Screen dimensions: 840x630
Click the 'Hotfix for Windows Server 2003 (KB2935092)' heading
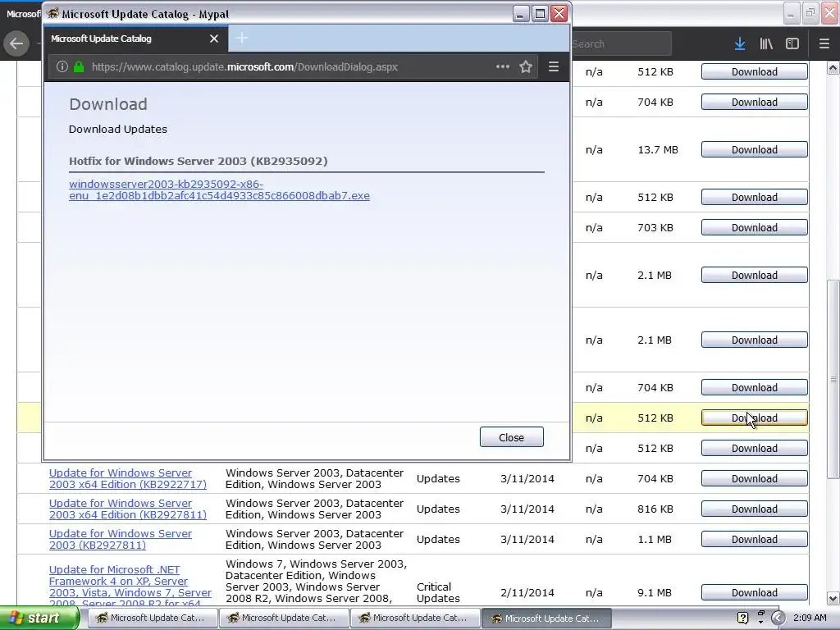tap(199, 161)
